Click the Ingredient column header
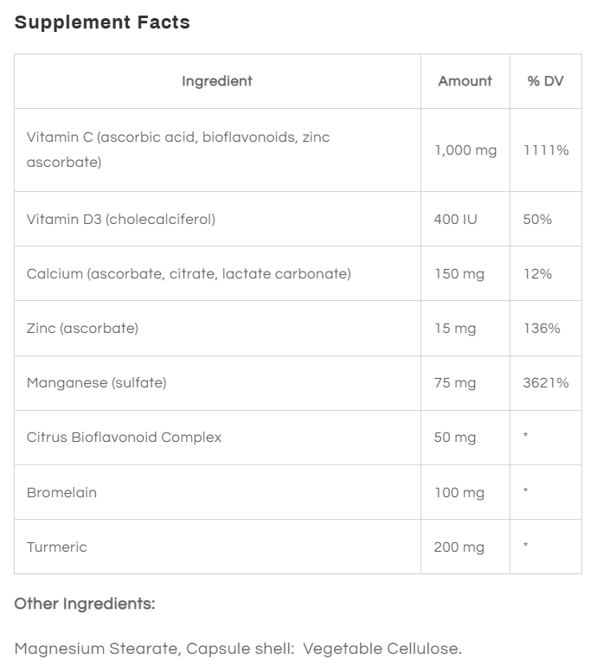The image size is (616, 672). click(217, 81)
